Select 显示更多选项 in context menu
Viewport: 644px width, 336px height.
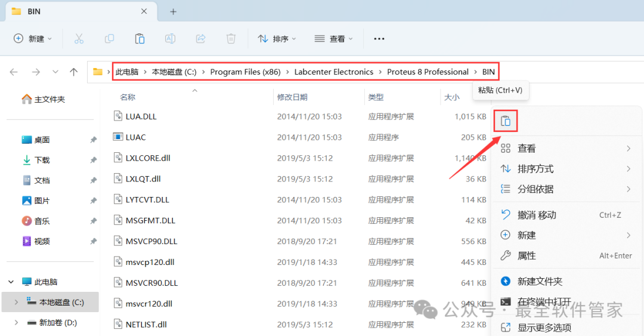[567, 328]
